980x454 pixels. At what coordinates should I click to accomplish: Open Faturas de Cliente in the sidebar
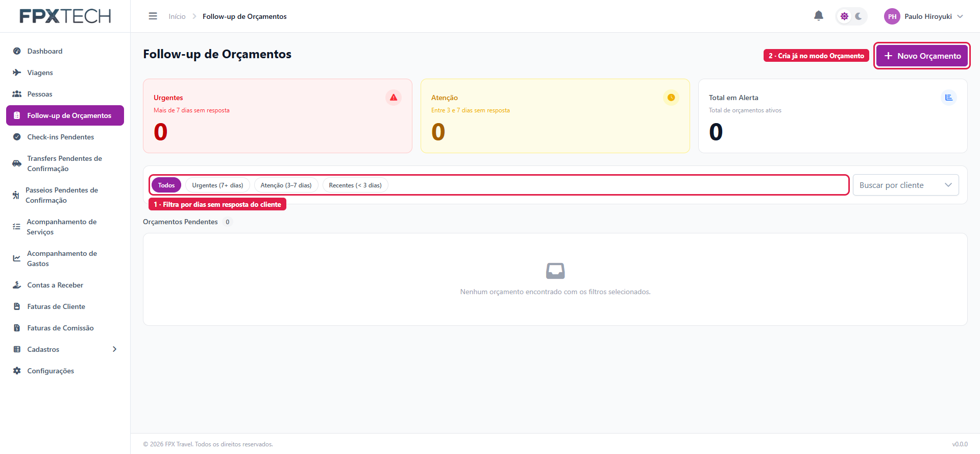65,306
